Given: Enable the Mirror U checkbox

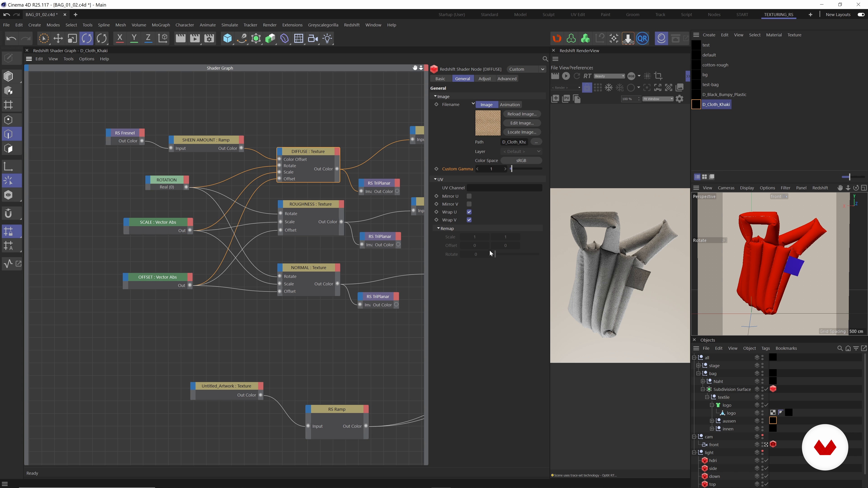Looking at the screenshot, I should click(469, 196).
